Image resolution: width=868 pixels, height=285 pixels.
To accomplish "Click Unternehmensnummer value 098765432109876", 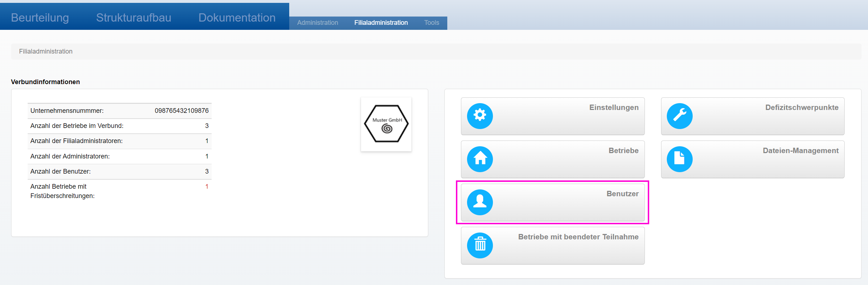I will click(181, 111).
